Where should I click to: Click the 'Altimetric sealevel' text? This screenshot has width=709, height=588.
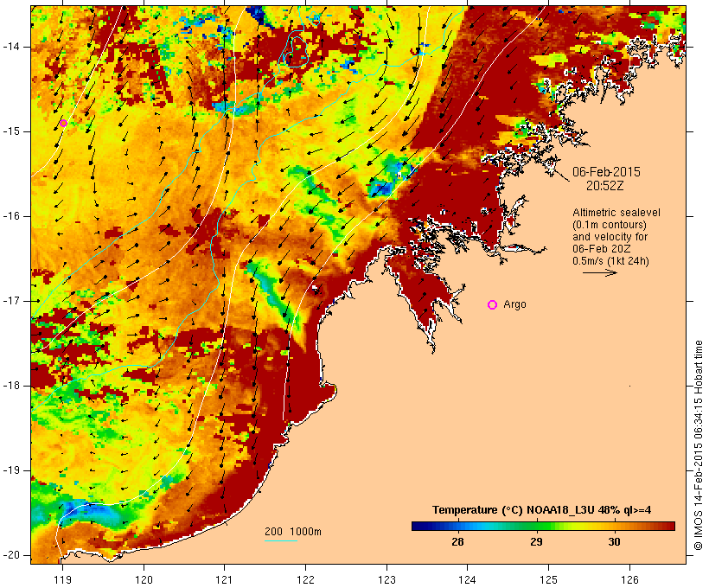616,213
